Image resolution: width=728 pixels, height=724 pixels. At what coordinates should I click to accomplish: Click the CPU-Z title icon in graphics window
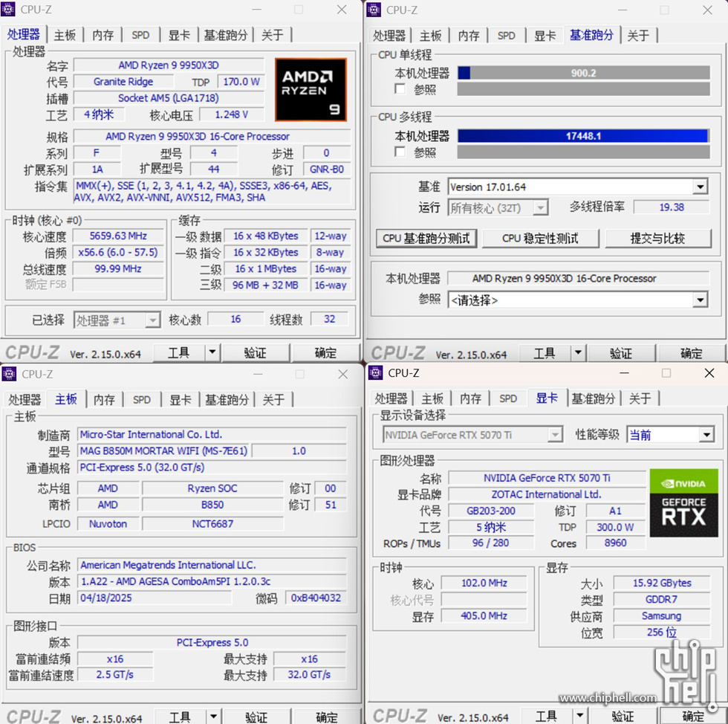[x=375, y=372]
